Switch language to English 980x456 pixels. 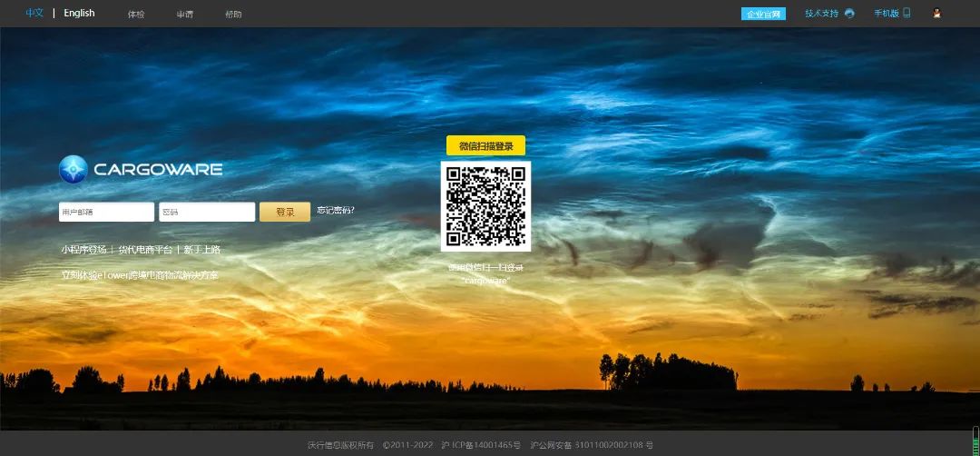[x=79, y=14]
